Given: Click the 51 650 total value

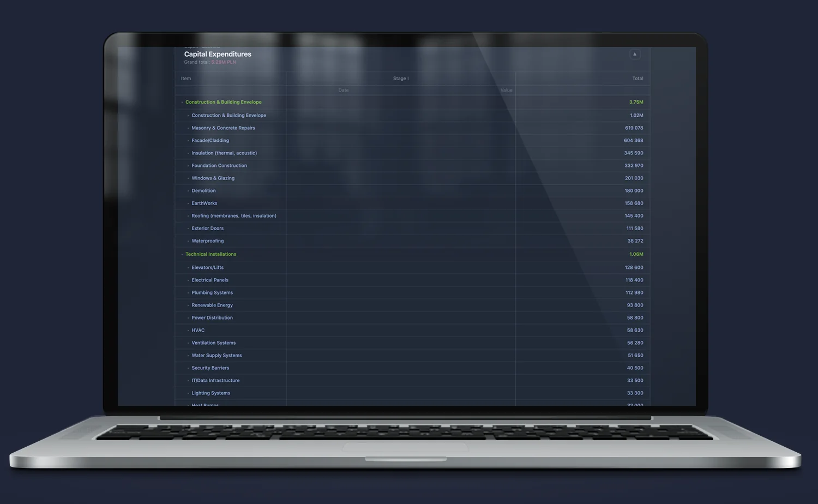Looking at the screenshot, I should point(635,356).
